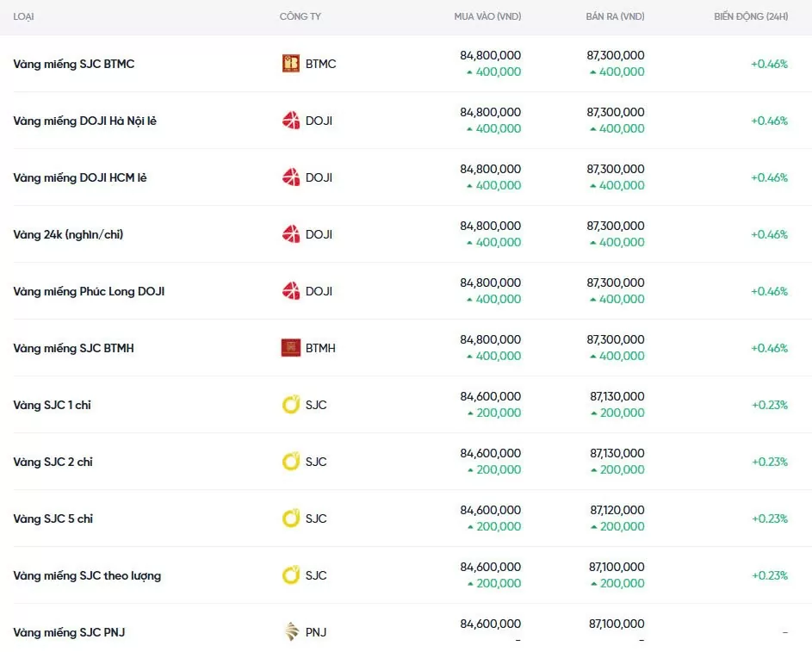Click SJC ring logo in Vàng SJC 5 chỉ row
Viewport: 812px width, 652px height.
290,518
